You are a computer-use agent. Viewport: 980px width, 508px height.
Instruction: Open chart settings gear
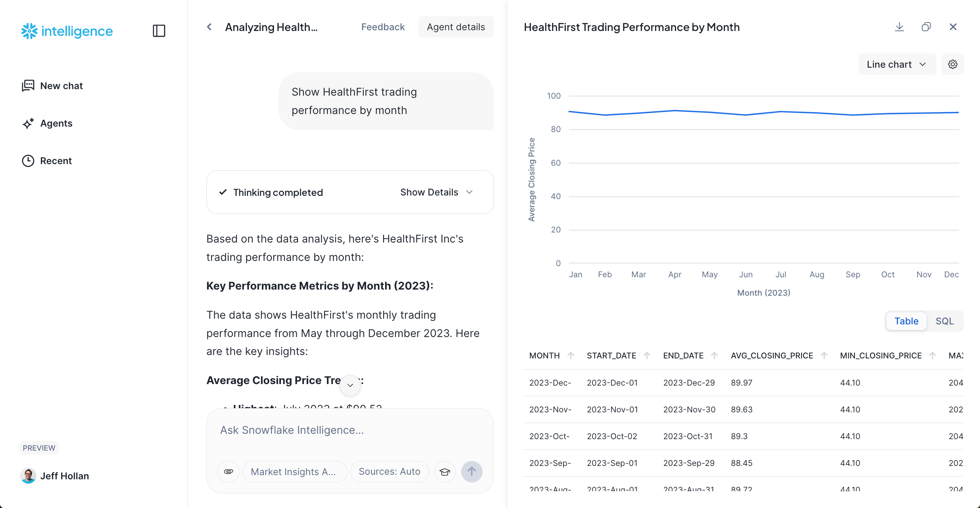tap(952, 64)
